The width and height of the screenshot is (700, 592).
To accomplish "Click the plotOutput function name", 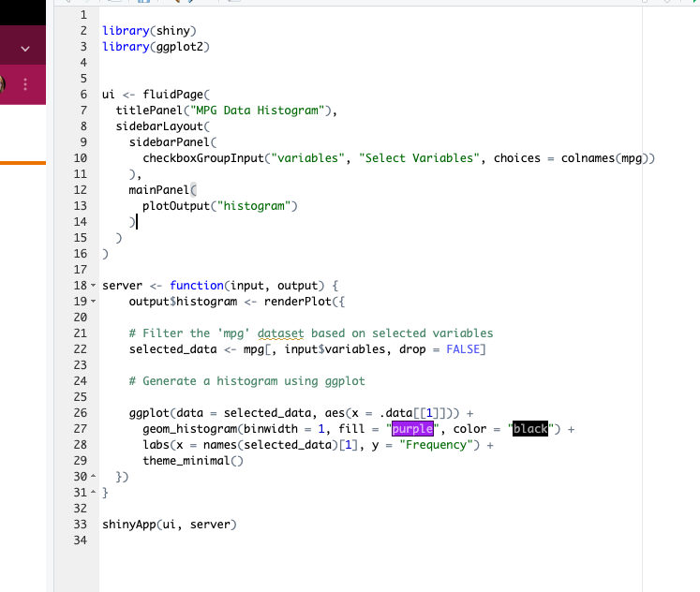I will 176,206.
